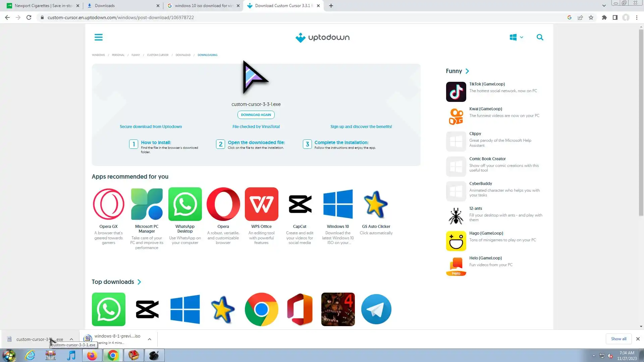The image size is (644, 362).
Task: Bookmark this page with the star icon
Action: click(591, 17)
